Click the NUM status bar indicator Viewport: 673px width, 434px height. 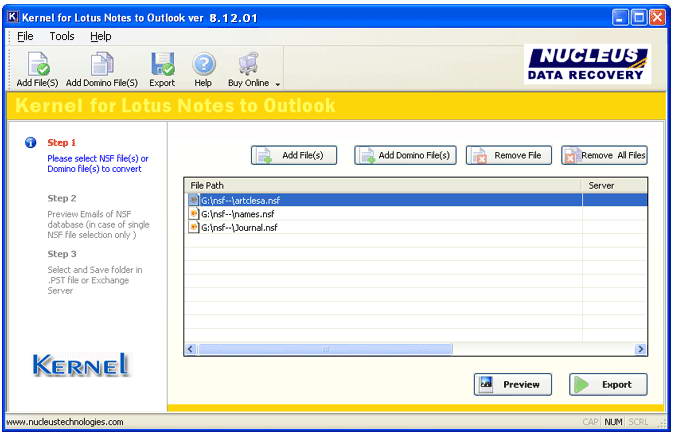point(613,422)
